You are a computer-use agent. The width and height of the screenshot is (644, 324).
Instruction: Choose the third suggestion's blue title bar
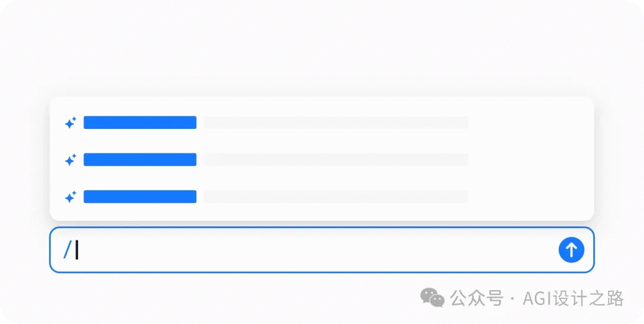[x=140, y=196]
